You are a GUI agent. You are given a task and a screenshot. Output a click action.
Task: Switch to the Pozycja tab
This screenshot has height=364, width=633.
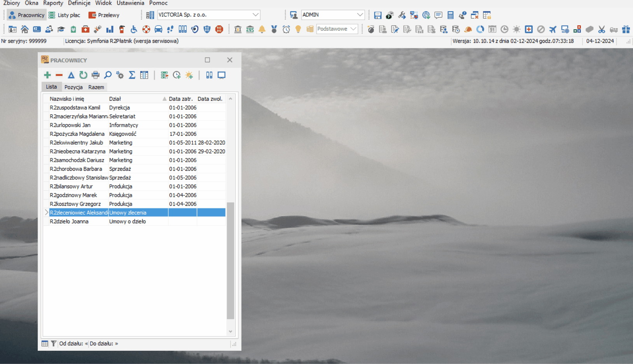pyautogui.click(x=73, y=87)
